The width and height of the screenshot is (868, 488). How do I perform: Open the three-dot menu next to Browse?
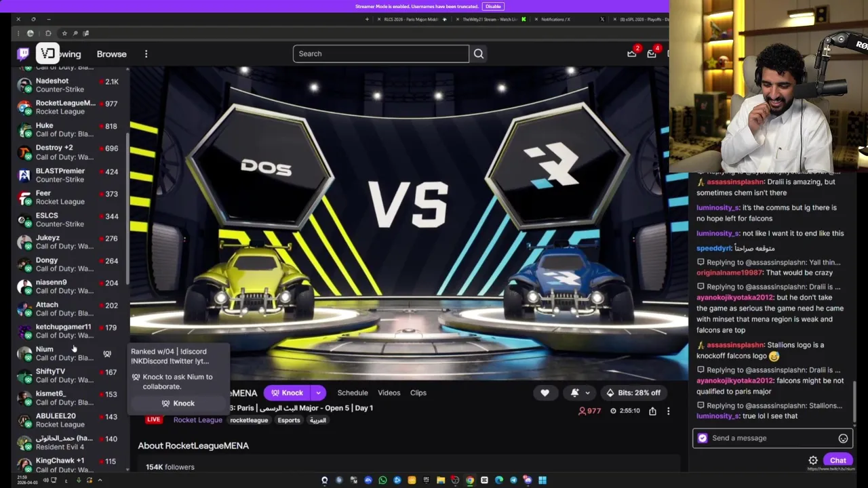click(x=146, y=54)
